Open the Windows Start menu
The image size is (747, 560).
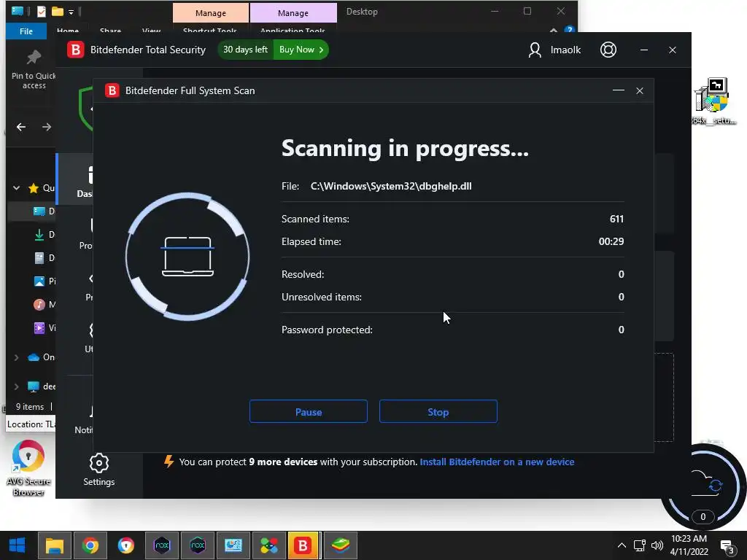coord(18,545)
